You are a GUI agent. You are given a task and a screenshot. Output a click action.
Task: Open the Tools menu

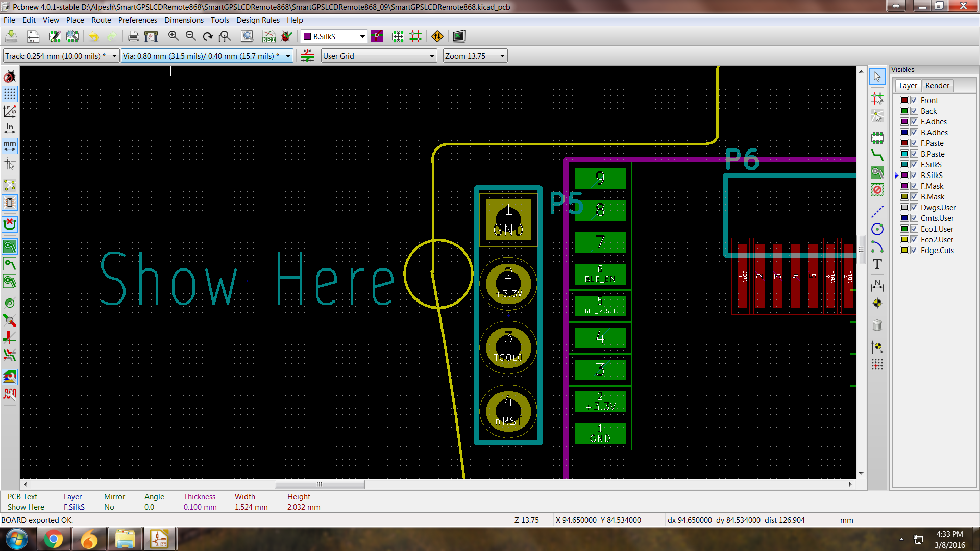(x=220, y=20)
